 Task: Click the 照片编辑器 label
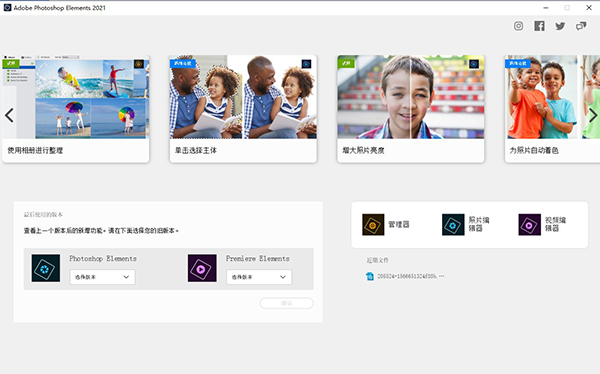point(479,224)
